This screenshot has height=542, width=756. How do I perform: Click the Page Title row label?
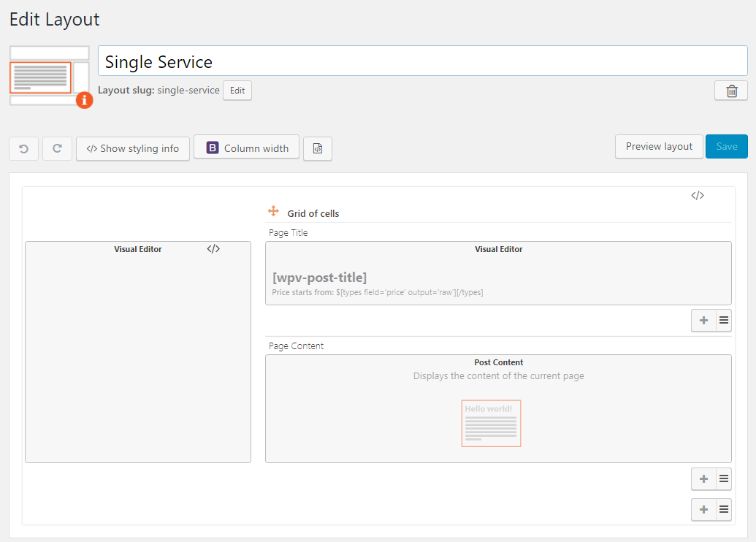coord(289,232)
